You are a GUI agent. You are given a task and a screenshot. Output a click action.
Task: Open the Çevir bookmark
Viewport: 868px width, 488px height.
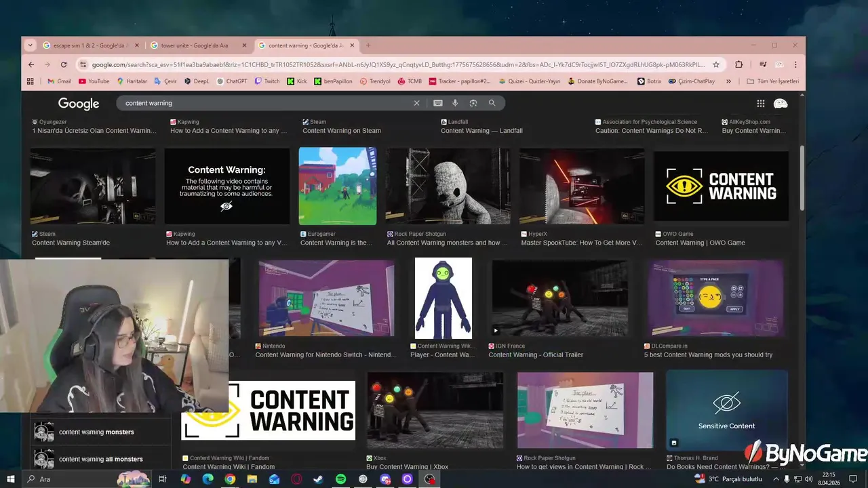pyautogui.click(x=165, y=81)
